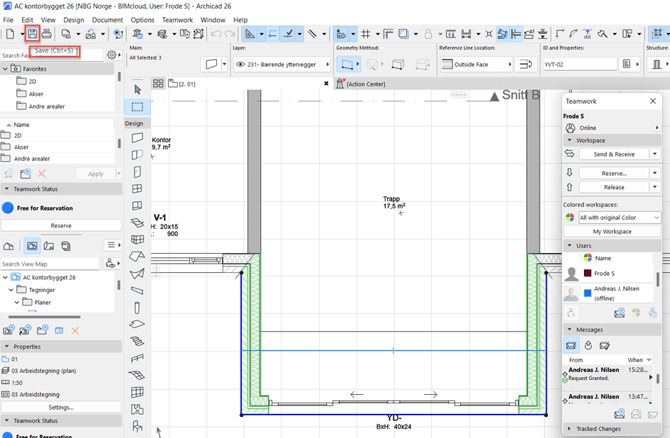Click the red delete X under favorites
The image size is (670, 438).
tap(42, 174)
